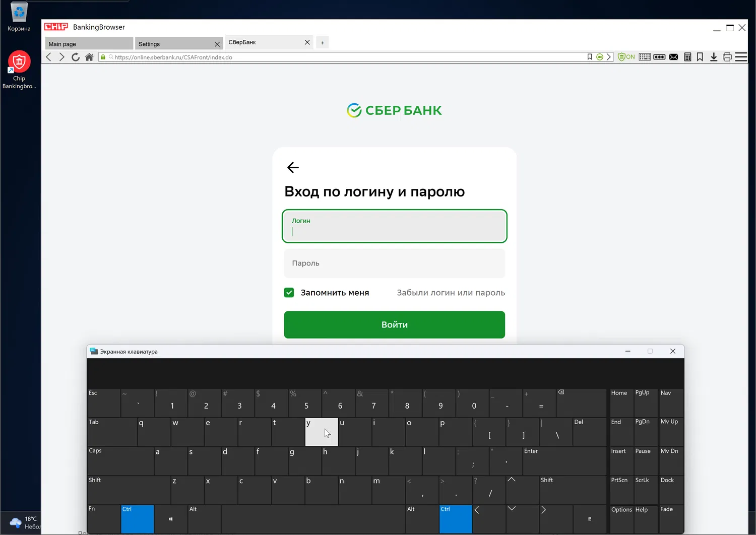The width and height of the screenshot is (756, 535).
Task: Click the Esc key on the on-screen keyboard
Action: (104, 403)
